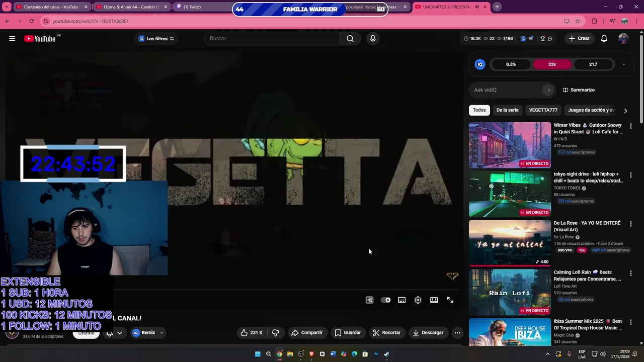Click the 23x vidIQ metric pill
Image resolution: width=644 pixels, height=362 pixels.
point(552,64)
